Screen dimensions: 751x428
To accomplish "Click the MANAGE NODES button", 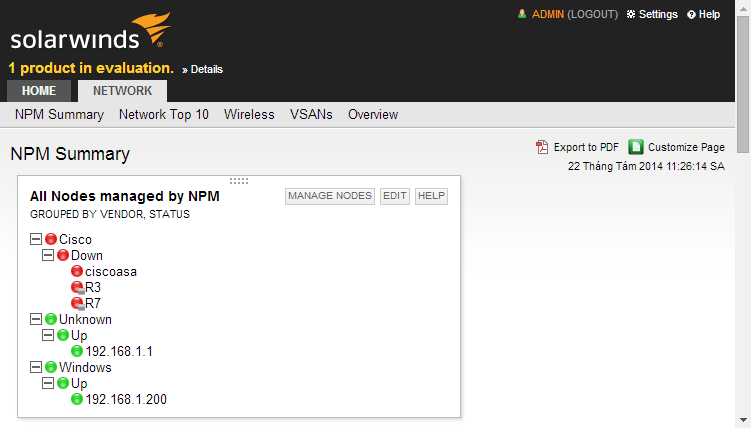I will [x=330, y=196].
